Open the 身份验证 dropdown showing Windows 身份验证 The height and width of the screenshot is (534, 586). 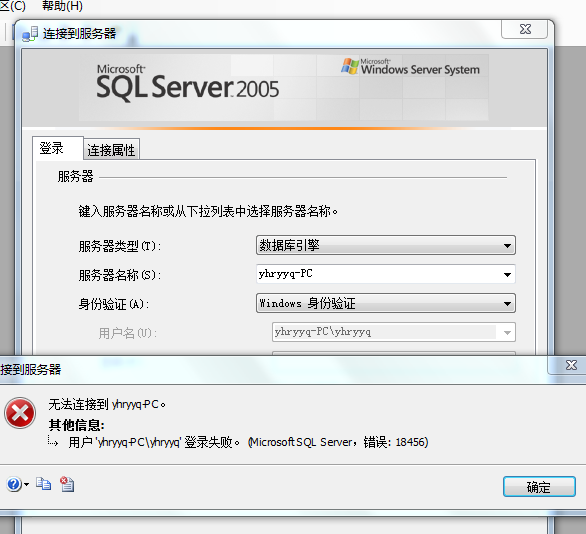tap(386, 303)
